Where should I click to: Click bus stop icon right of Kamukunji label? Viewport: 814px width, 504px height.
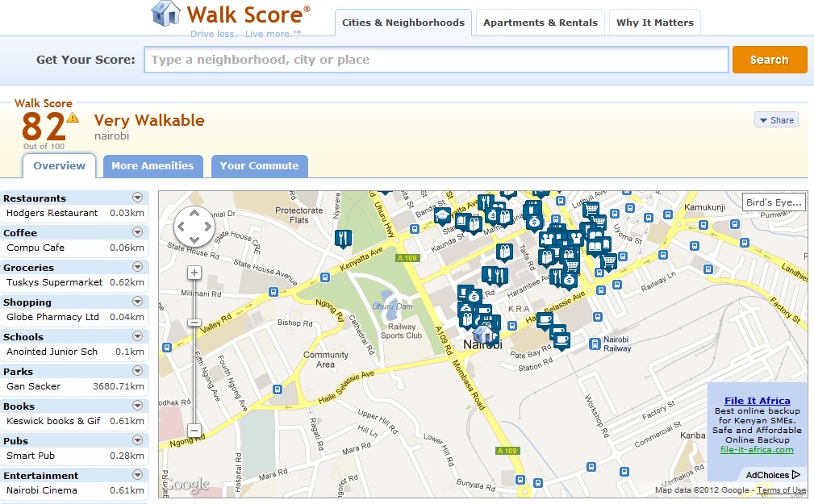(x=734, y=224)
